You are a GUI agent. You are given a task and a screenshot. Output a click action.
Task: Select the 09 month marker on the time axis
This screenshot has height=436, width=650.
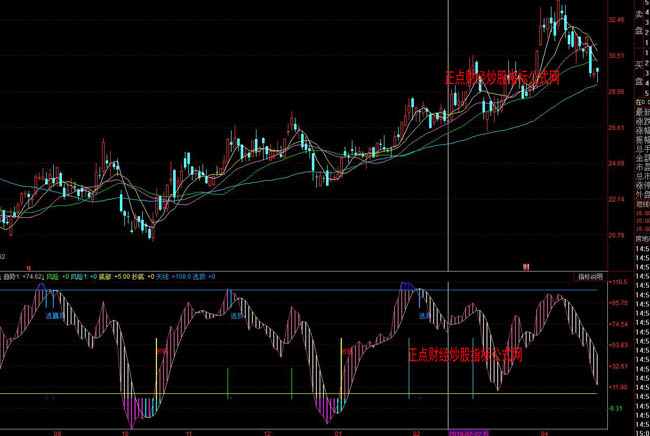coord(57,431)
